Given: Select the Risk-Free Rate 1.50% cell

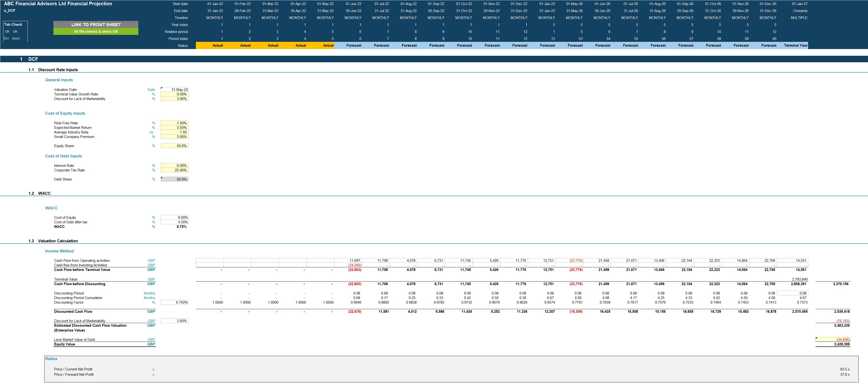Looking at the screenshot, I should pyautogui.click(x=175, y=123).
